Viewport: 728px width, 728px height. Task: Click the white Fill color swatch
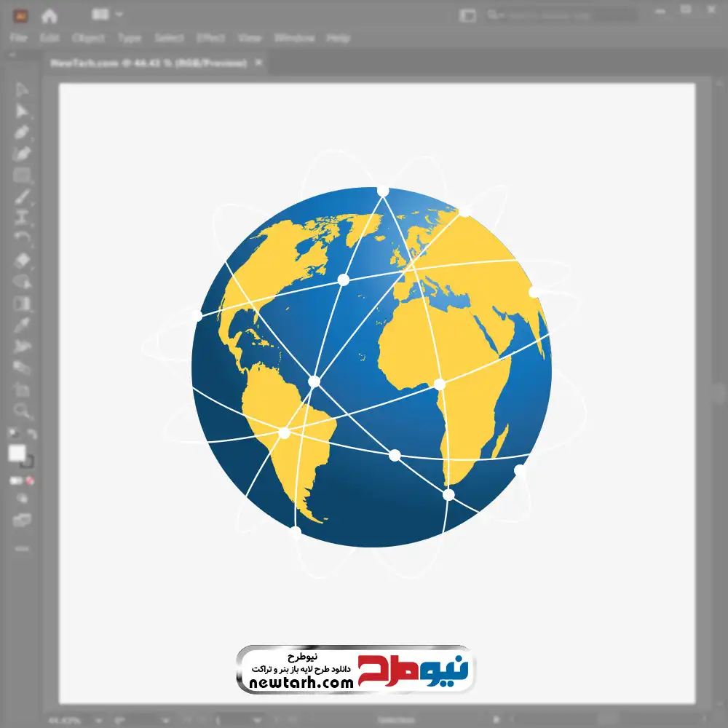click(17, 454)
